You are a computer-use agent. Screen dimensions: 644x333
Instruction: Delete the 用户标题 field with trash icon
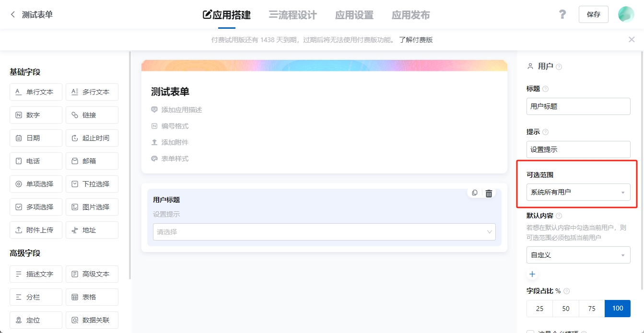point(489,193)
